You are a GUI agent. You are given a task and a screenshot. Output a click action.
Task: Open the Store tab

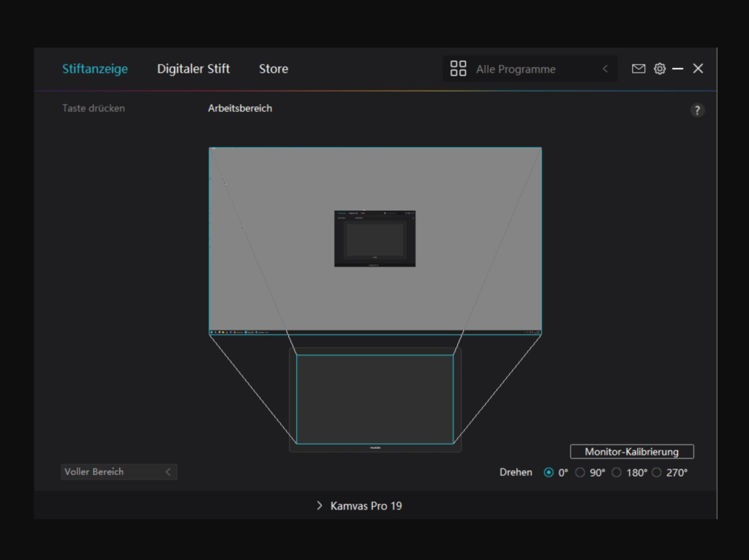pos(273,69)
